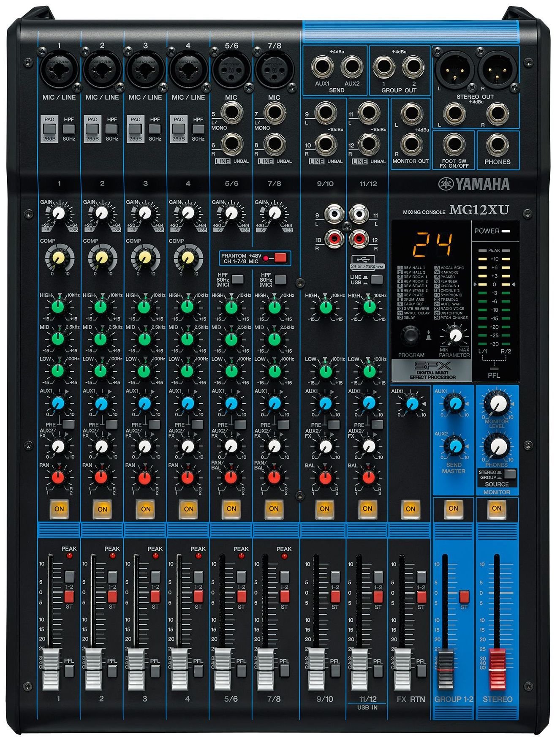Click the channel 1 GAIN knob
The image size is (560, 743).
coord(58,213)
